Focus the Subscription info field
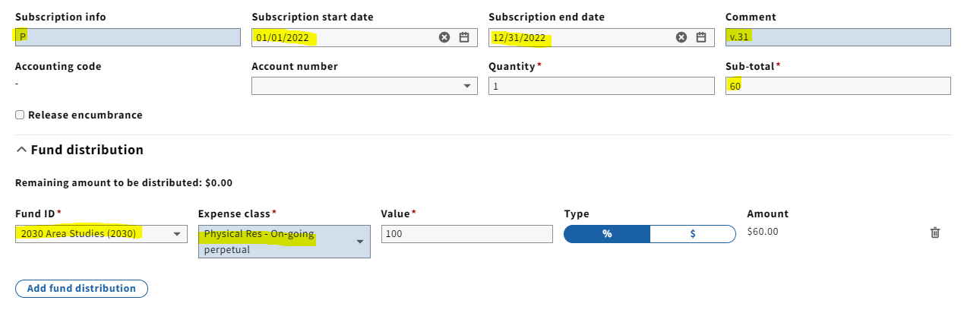 coord(128,37)
